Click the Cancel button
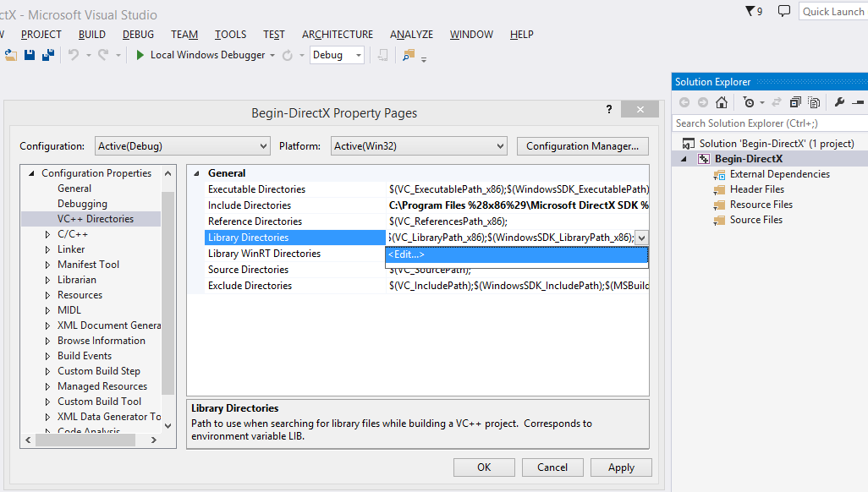Viewport: 868px width, 492px height. (x=552, y=467)
